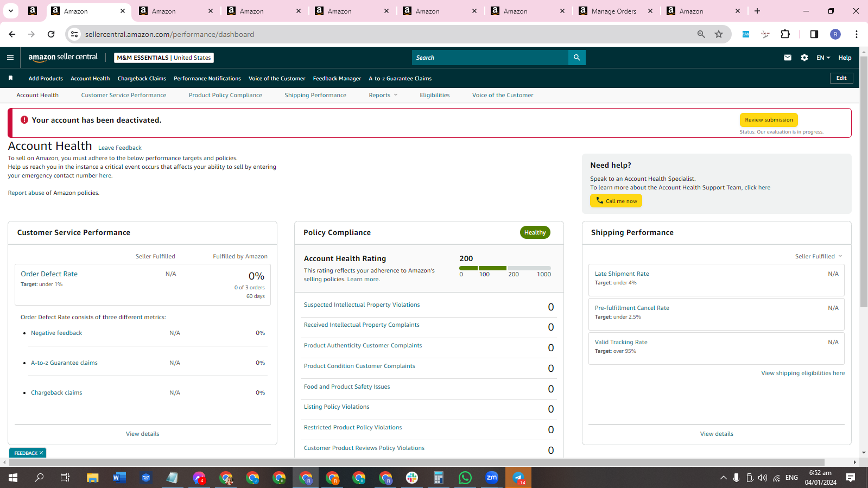Screen dimensions: 868x488
Task: Open Add Products menu item
Action: [x=46, y=78]
